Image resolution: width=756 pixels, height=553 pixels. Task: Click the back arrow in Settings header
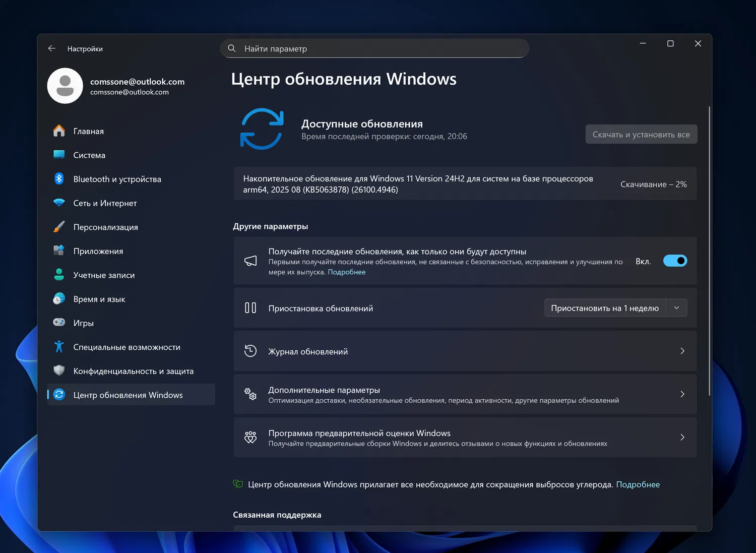(52, 48)
